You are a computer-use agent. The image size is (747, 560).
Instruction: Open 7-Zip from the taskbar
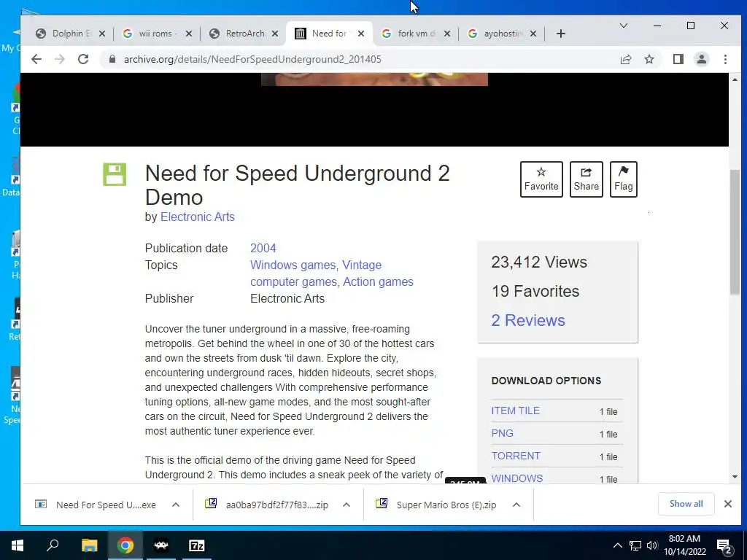(x=197, y=545)
